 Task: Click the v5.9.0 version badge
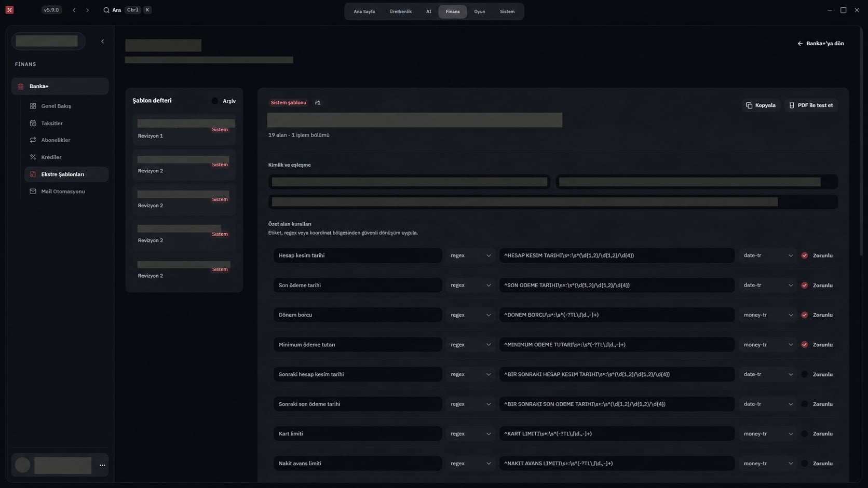[51, 10]
